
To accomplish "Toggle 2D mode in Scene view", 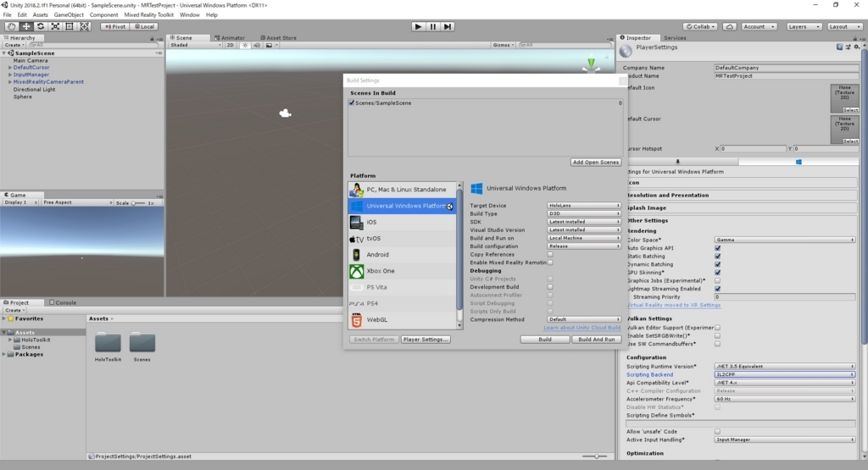I will click(x=231, y=46).
